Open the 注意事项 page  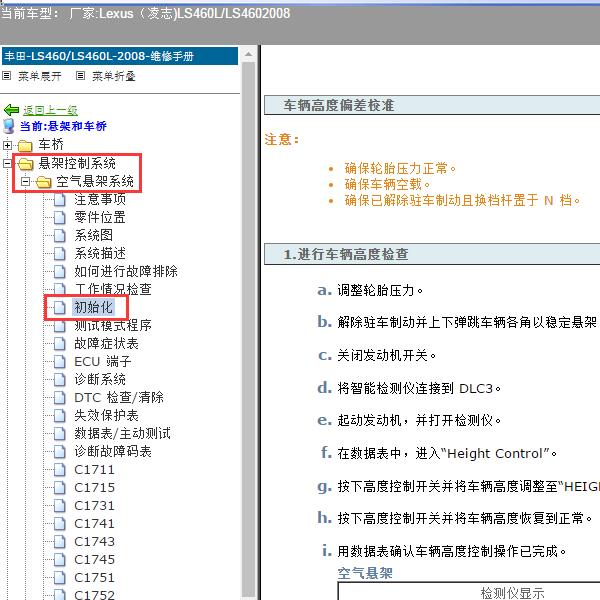(100, 199)
